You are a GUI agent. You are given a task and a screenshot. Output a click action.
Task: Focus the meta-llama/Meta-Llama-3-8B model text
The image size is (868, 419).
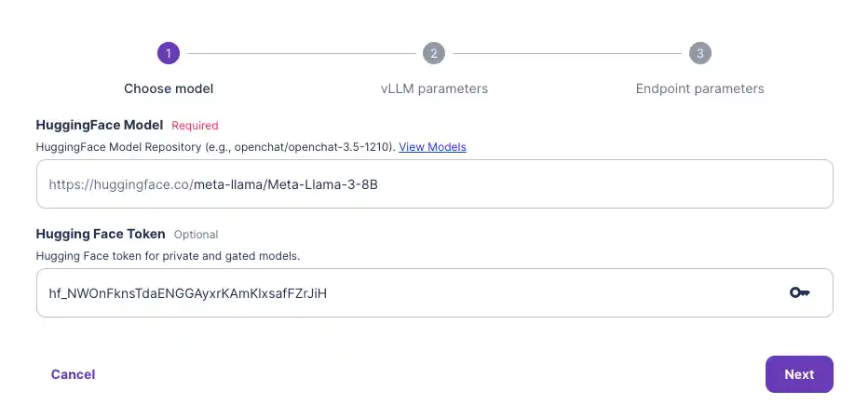click(x=286, y=184)
